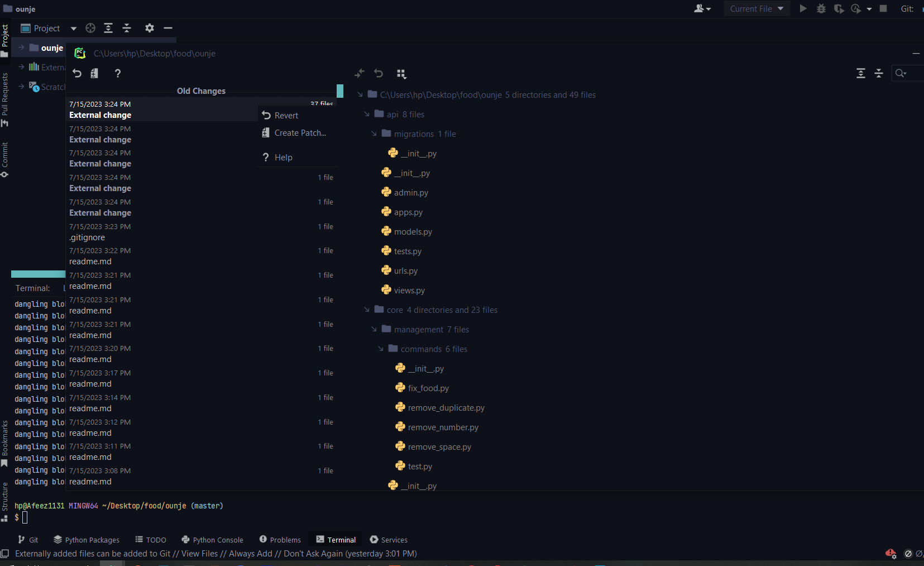This screenshot has height=566, width=924.
Task: Open the Problems tab
Action: tap(280, 540)
